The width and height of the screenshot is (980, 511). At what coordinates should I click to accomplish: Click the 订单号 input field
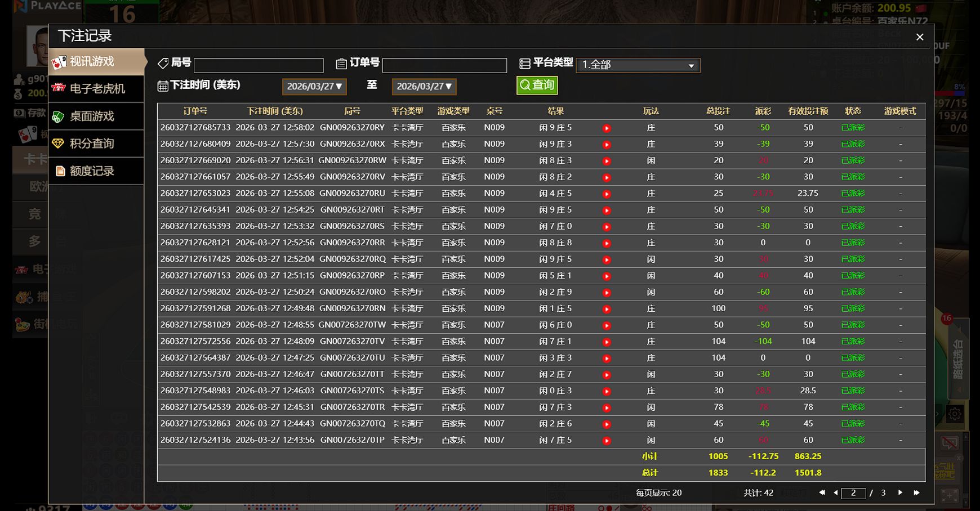click(x=444, y=65)
